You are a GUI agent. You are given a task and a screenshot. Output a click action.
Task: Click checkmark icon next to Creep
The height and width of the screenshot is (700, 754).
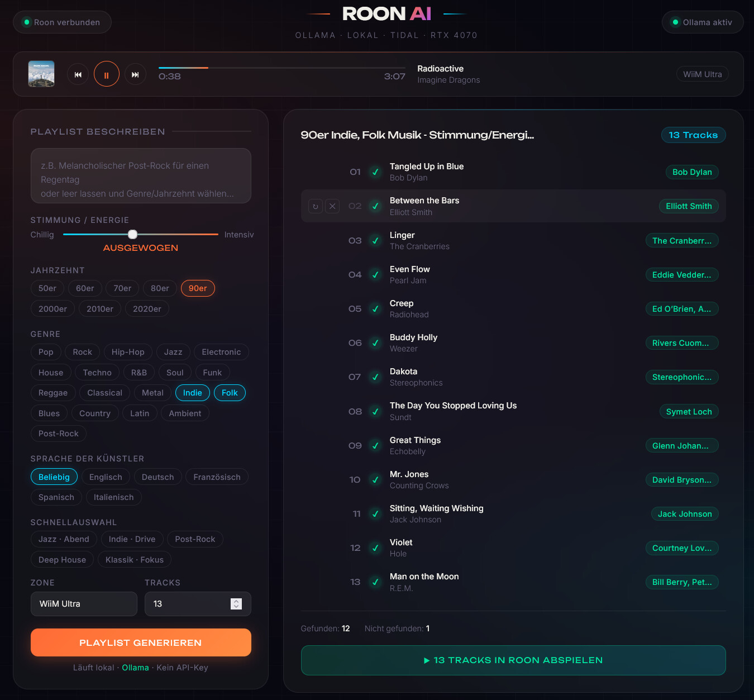pyautogui.click(x=375, y=309)
